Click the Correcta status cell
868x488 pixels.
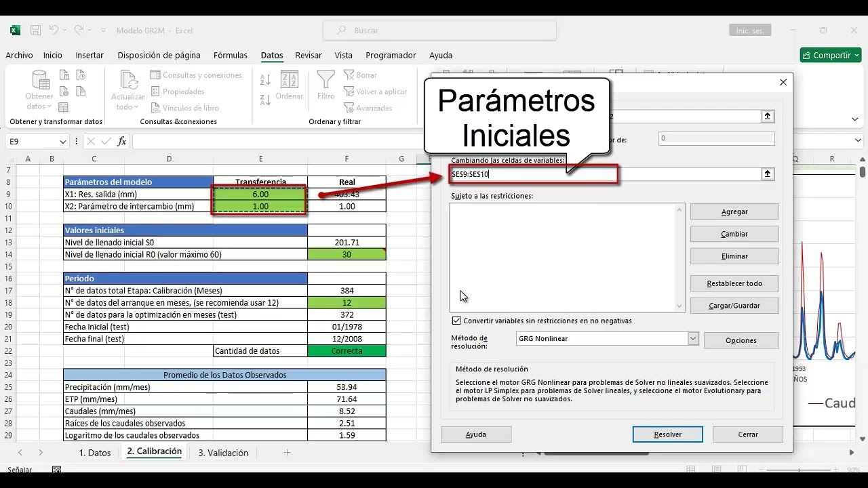coord(347,351)
